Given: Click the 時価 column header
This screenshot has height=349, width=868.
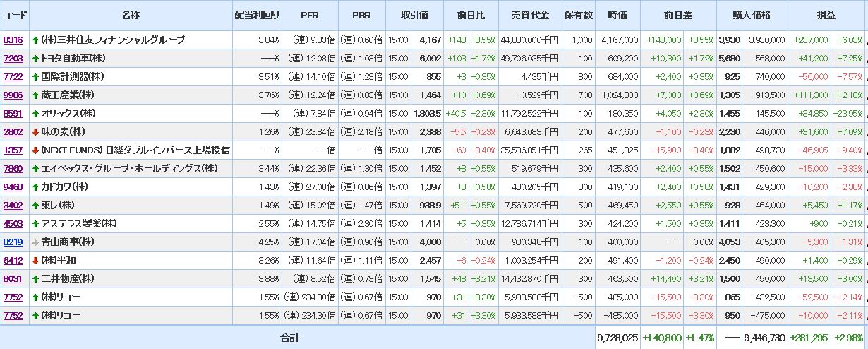Looking at the screenshot, I should pos(618,16).
